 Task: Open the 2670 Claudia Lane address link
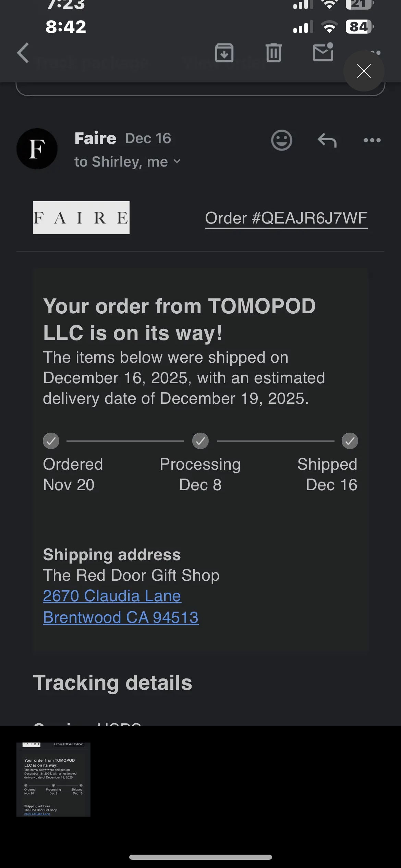(112, 596)
